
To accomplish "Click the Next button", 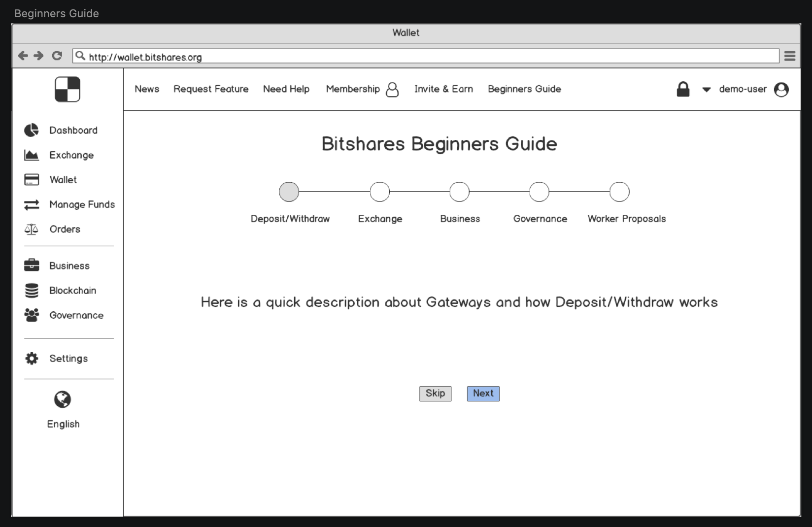I will coord(483,394).
